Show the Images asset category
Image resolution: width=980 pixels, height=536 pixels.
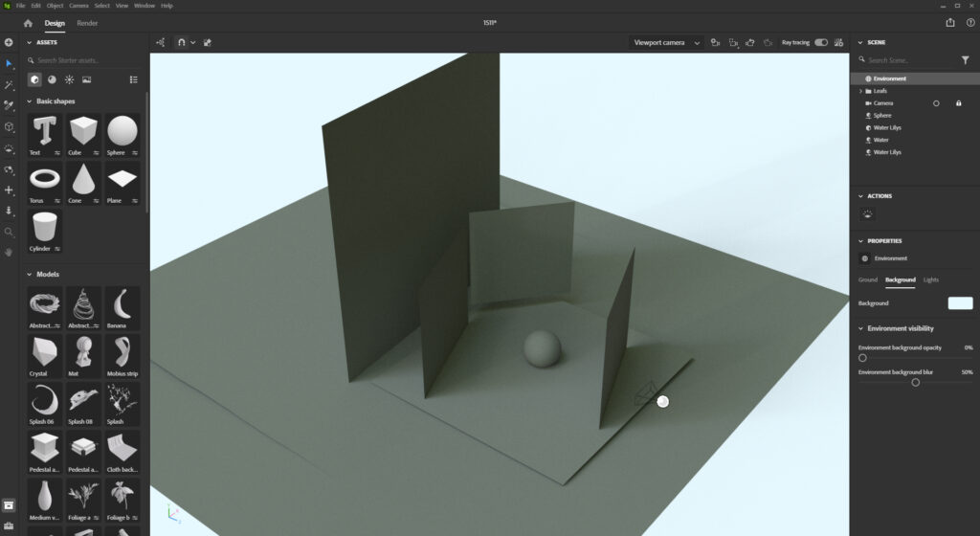coord(86,79)
